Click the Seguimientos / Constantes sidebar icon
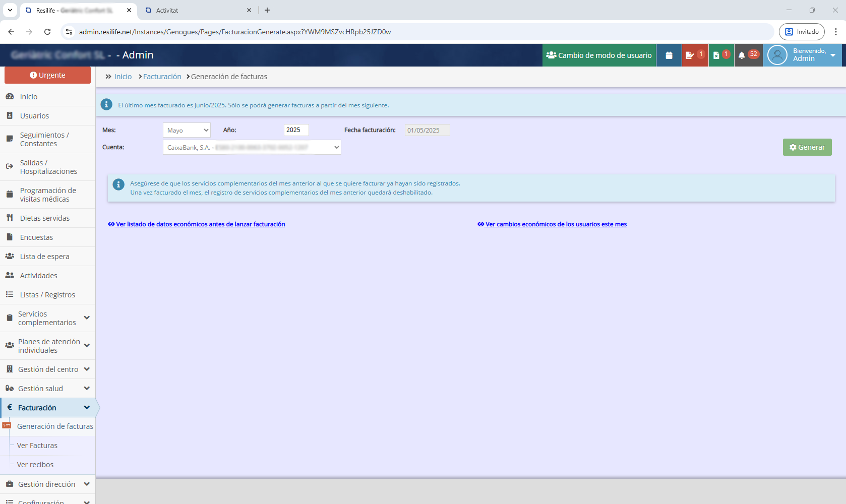This screenshot has width=846, height=504. pos(10,139)
